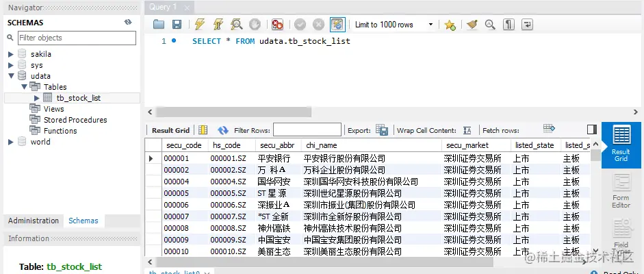This screenshot has width=644, height=274.
Task: Toggle the auto-commit mode icon
Action: click(337, 25)
